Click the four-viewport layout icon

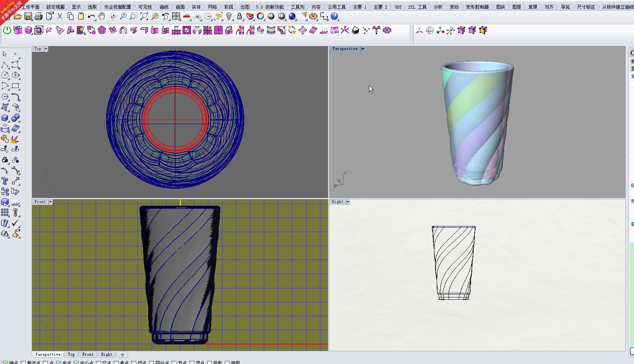[176, 17]
